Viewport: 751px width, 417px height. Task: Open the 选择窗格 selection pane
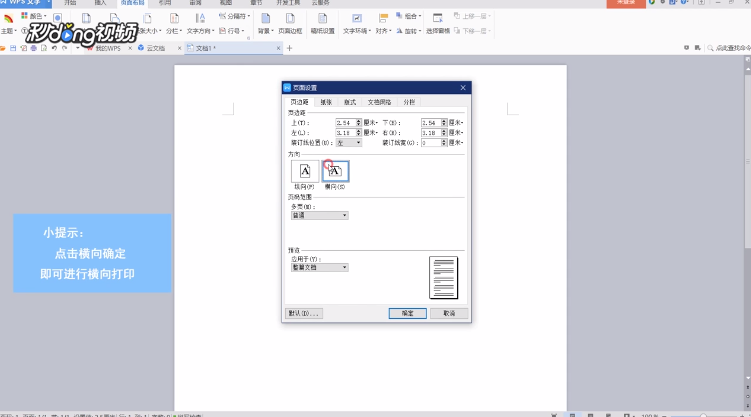438,23
